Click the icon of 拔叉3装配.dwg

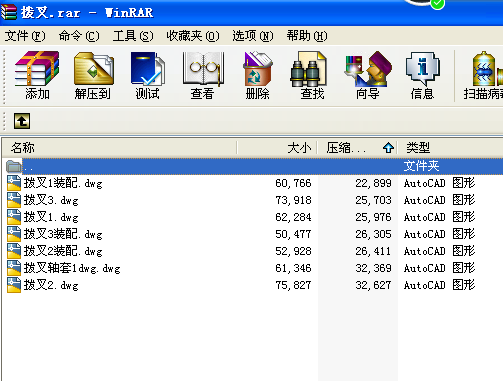point(14,234)
